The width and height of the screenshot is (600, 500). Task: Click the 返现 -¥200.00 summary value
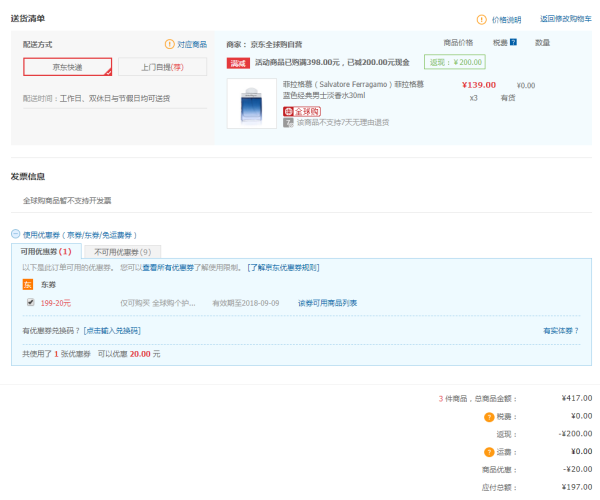click(575, 434)
